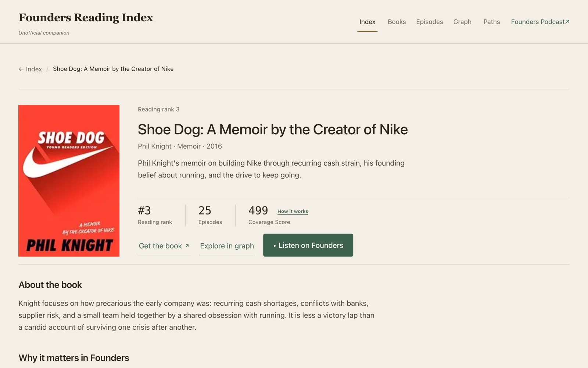
Task: Open the Episodes navigation tab
Action: pos(429,22)
